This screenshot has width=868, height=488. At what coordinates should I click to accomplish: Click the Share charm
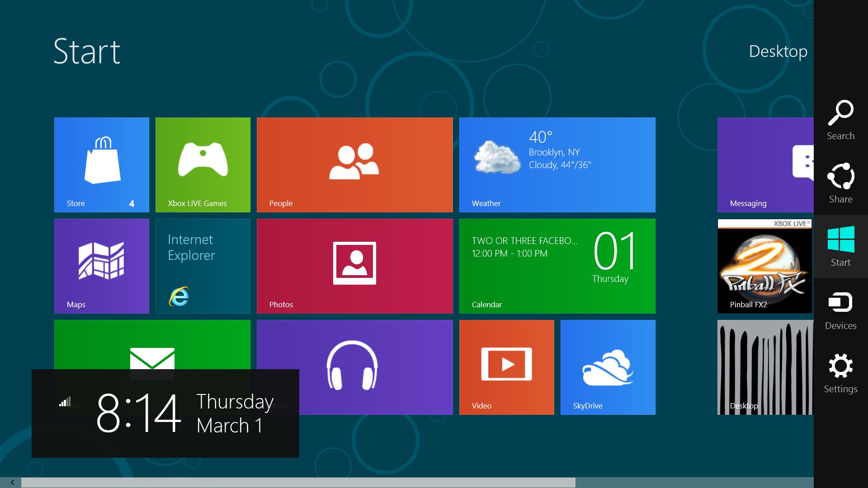[x=840, y=183]
